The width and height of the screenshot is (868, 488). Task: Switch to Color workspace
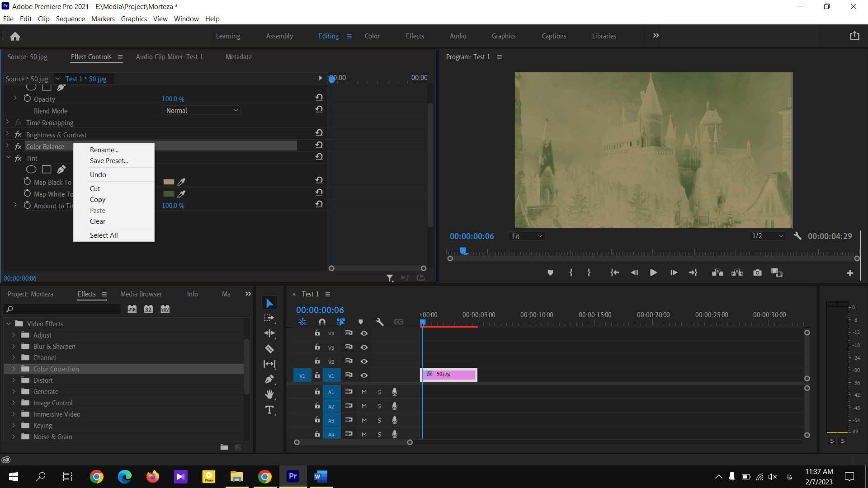[x=372, y=36]
